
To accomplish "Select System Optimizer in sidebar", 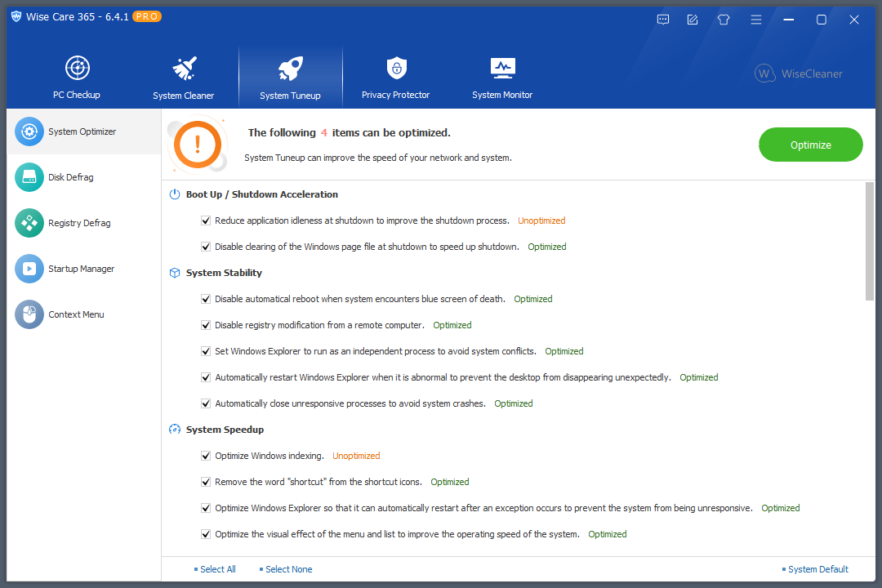I will coord(84,131).
